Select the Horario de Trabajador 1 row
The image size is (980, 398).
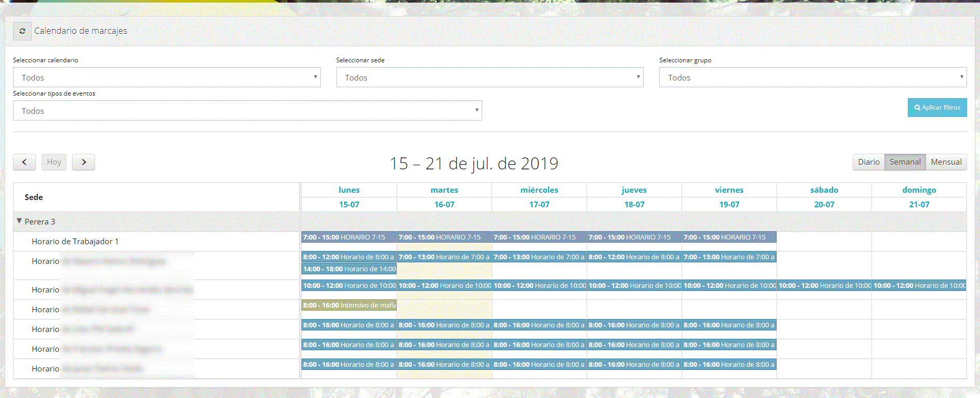(156, 242)
